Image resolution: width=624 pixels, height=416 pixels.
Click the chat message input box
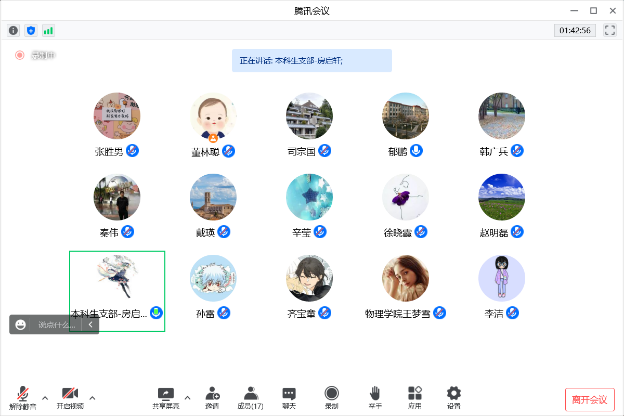[57, 324]
